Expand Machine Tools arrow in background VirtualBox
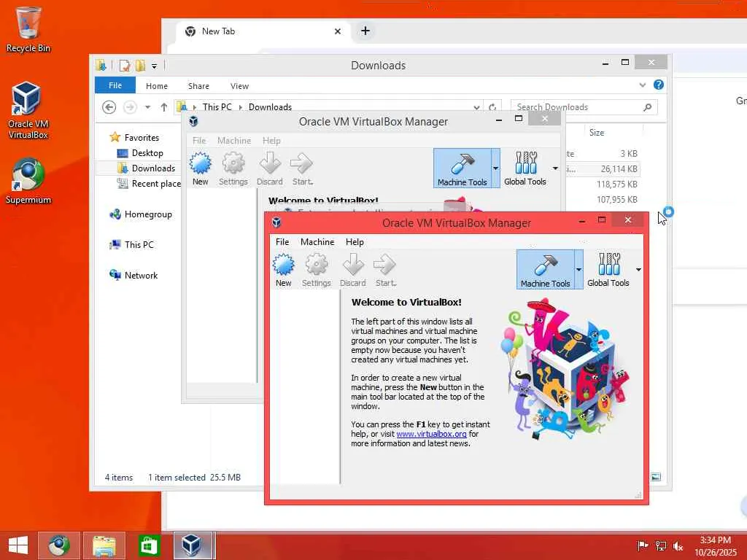Viewport: 747px width, 560px height. (x=496, y=168)
